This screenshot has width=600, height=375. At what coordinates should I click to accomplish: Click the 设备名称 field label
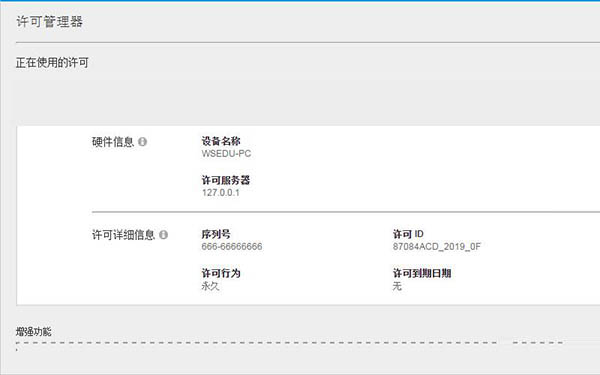[221, 141]
